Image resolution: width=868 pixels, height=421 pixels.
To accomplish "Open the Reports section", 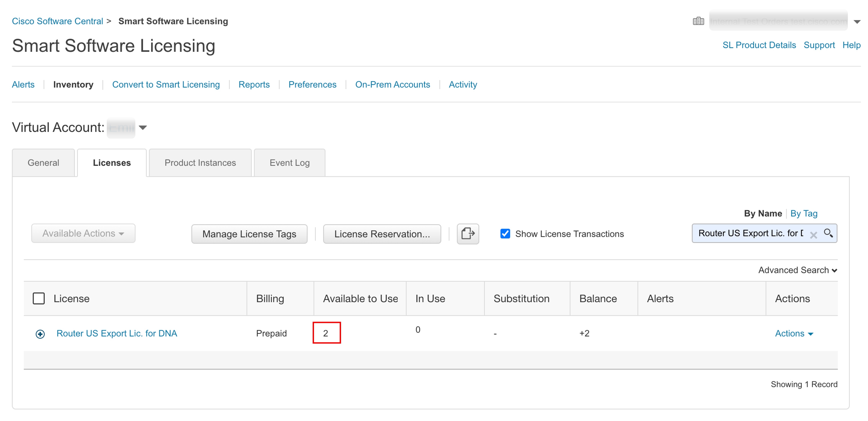I will tap(254, 84).
